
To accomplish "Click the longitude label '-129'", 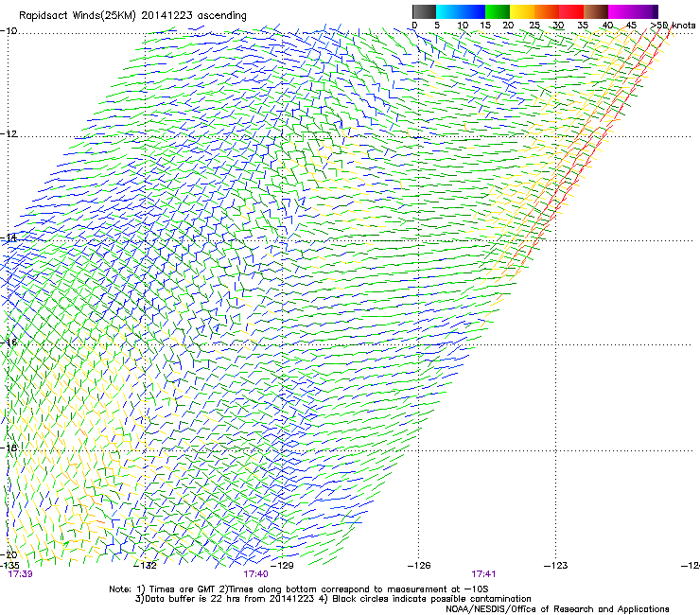I will point(282,566).
